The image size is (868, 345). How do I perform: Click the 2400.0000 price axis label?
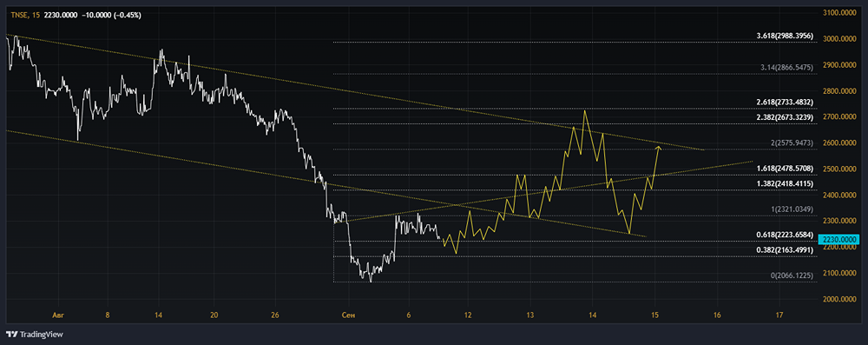tap(838, 196)
